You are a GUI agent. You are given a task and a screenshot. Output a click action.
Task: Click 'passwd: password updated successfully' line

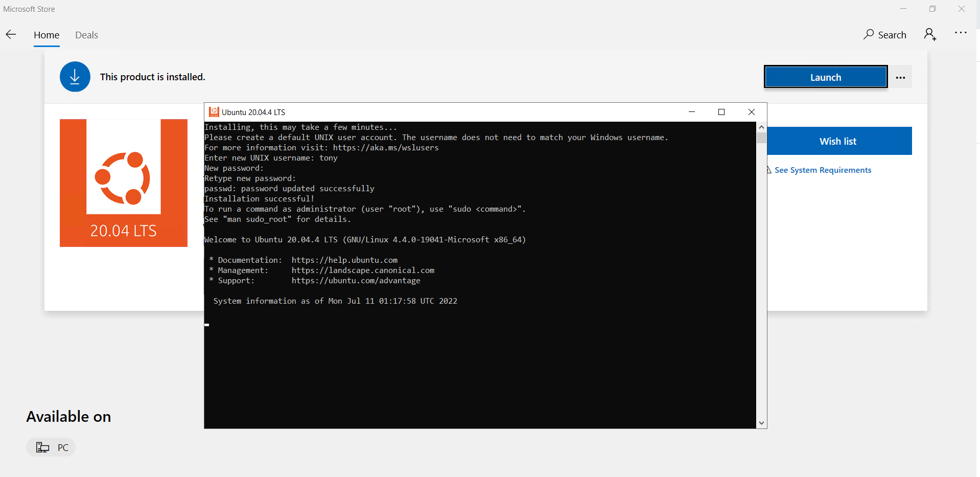click(x=289, y=189)
